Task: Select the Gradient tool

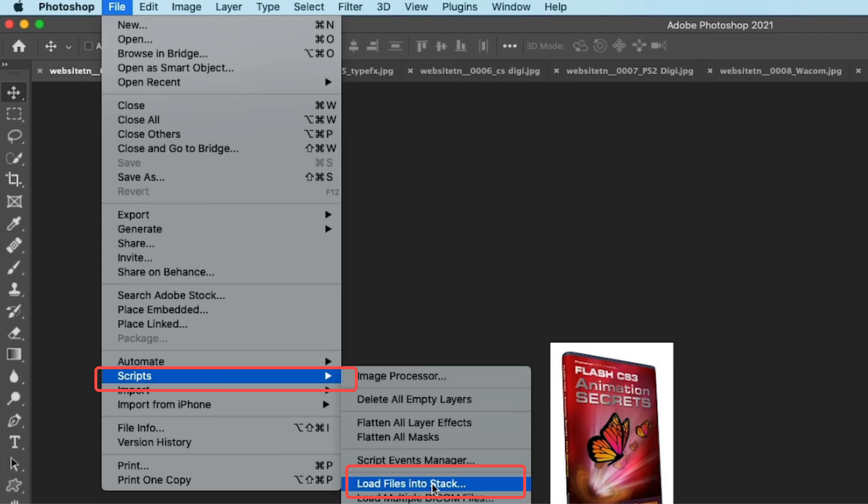Action: click(x=15, y=355)
